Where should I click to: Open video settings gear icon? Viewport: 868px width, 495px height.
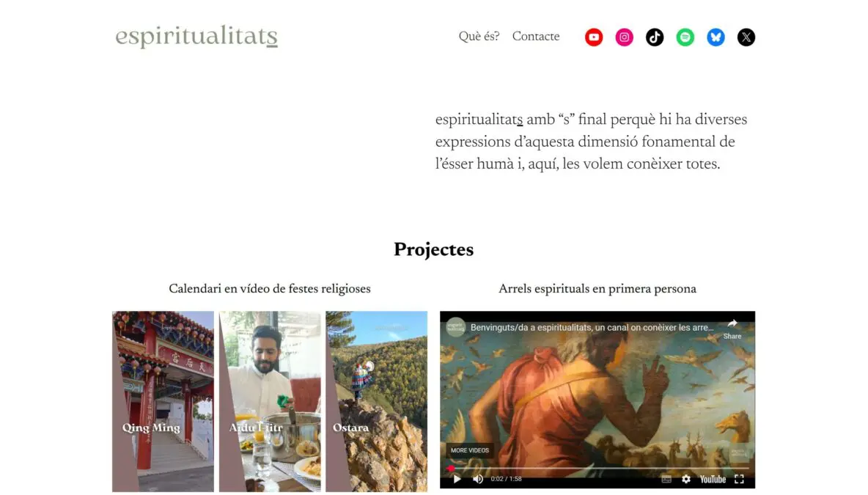686,479
